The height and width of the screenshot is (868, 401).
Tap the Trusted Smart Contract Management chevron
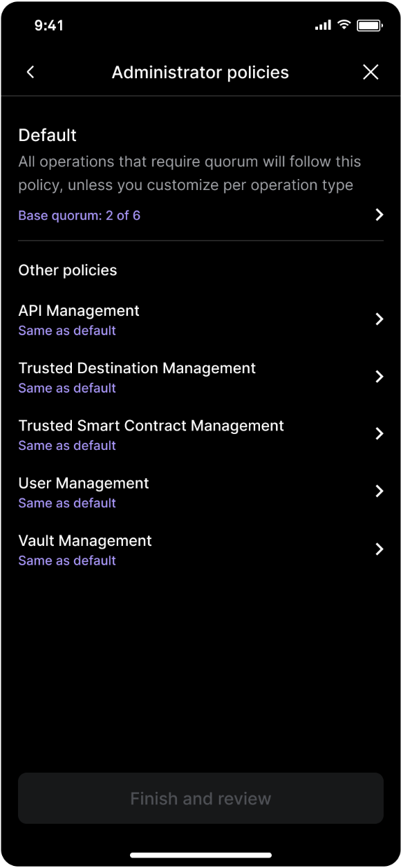pos(379,433)
